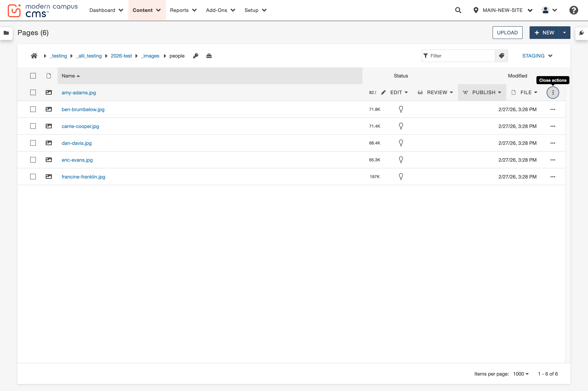Click image type icon of amy-adams.jpg
Image resolution: width=588 pixels, height=391 pixels.
coord(49,93)
